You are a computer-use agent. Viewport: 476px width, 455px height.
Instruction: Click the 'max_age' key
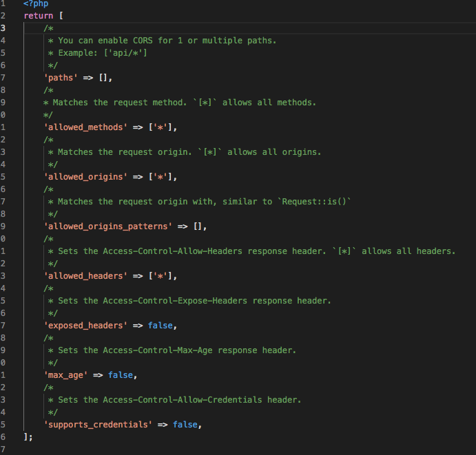tap(66, 375)
